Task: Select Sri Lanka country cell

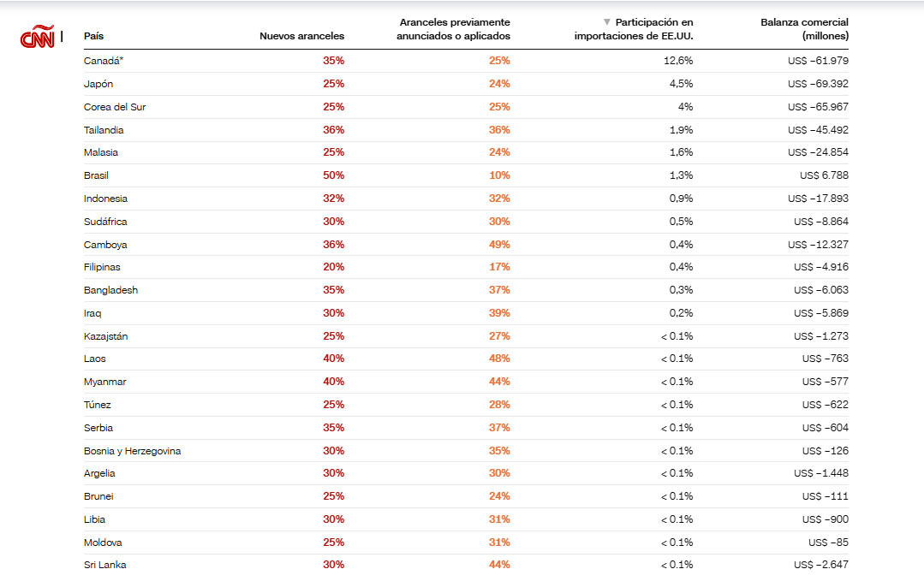Action: coord(104,565)
